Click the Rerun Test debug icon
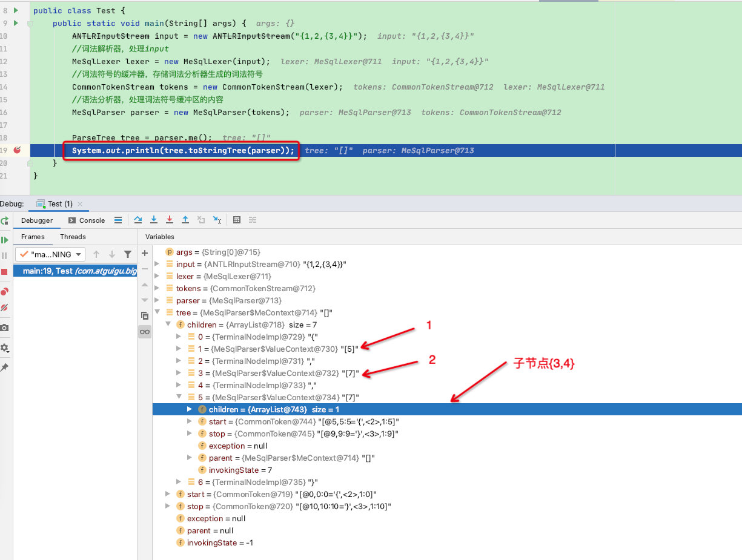Image resolution: width=742 pixels, height=560 pixels. click(x=4, y=221)
